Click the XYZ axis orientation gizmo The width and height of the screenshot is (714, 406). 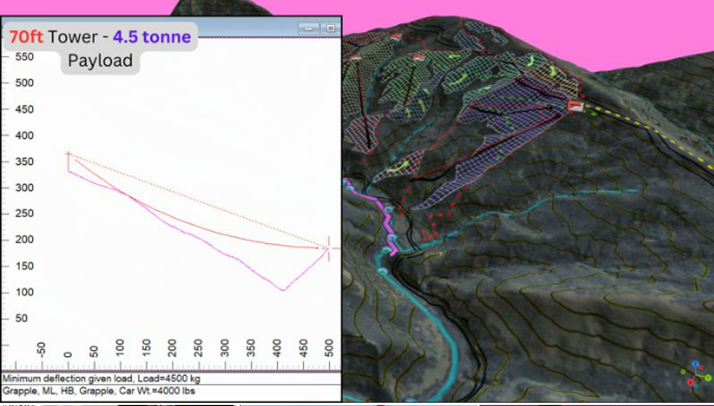click(x=696, y=374)
